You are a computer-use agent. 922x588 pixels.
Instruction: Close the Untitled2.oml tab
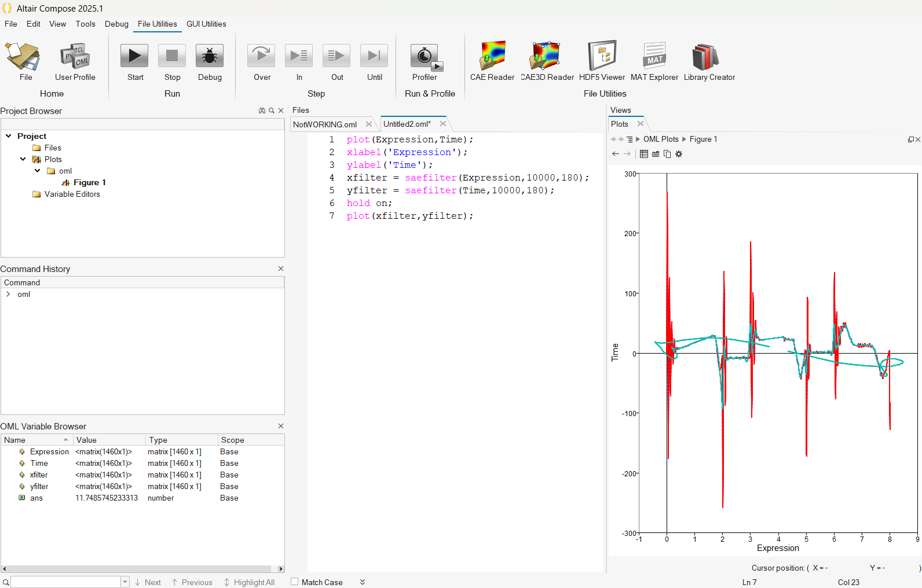tap(443, 124)
